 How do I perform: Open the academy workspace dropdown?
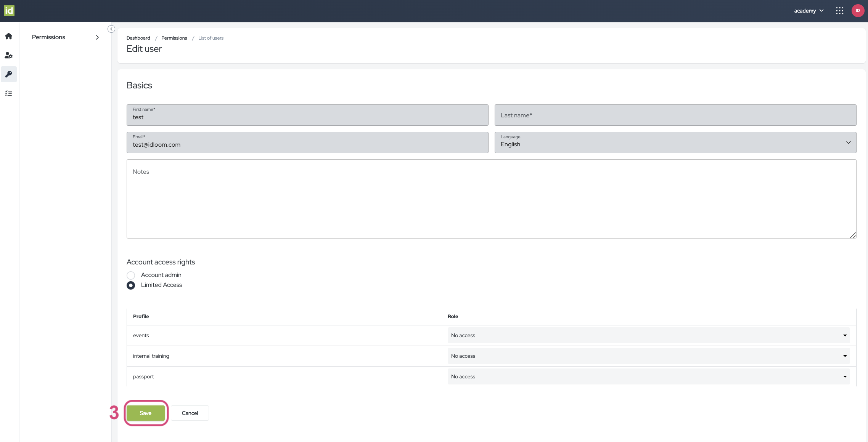pyautogui.click(x=809, y=11)
